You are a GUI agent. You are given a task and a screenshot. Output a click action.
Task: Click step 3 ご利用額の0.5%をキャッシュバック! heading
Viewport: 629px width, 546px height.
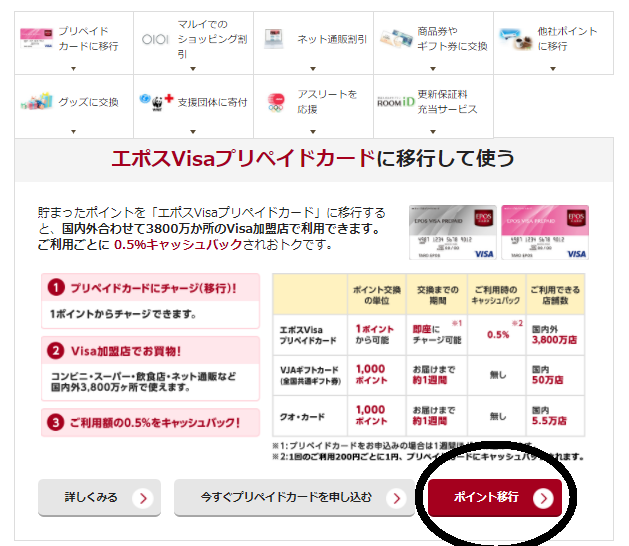[150, 422]
